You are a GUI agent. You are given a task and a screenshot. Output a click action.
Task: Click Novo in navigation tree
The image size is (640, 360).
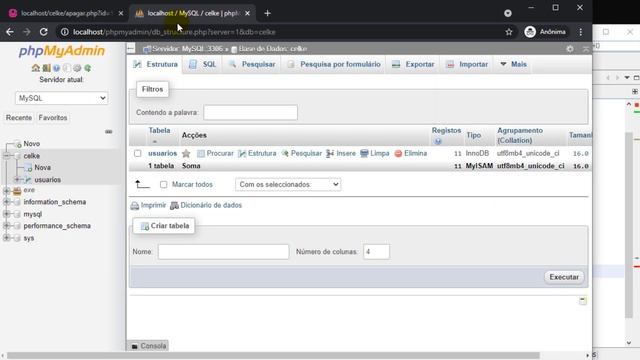pyautogui.click(x=31, y=144)
